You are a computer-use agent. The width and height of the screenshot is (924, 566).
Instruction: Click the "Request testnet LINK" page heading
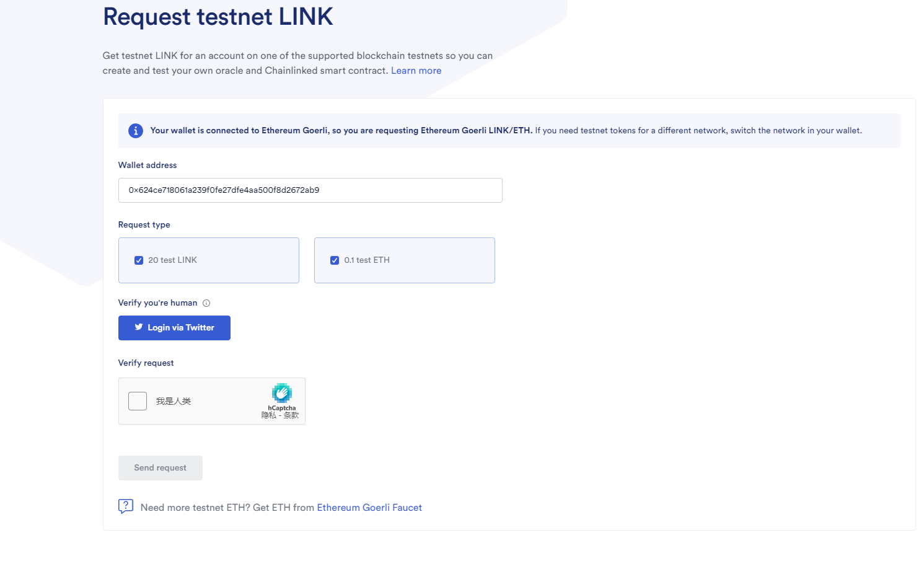tap(218, 17)
